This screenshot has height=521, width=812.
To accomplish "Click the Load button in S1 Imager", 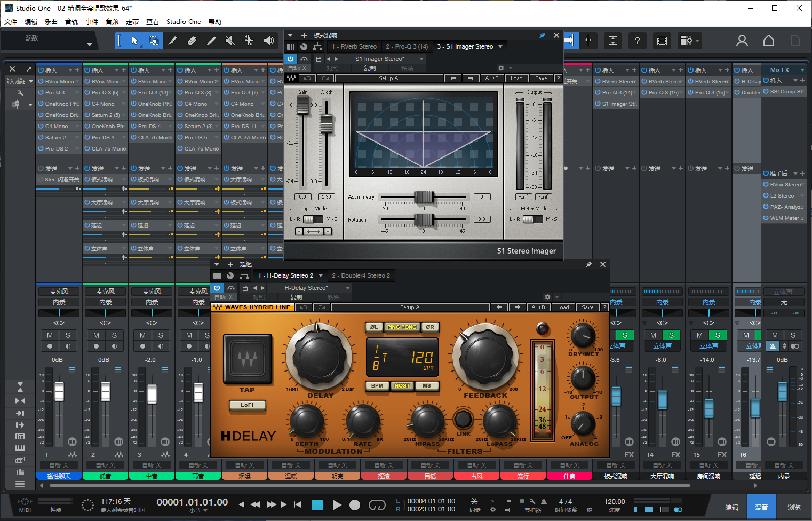I will click(x=516, y=78).
